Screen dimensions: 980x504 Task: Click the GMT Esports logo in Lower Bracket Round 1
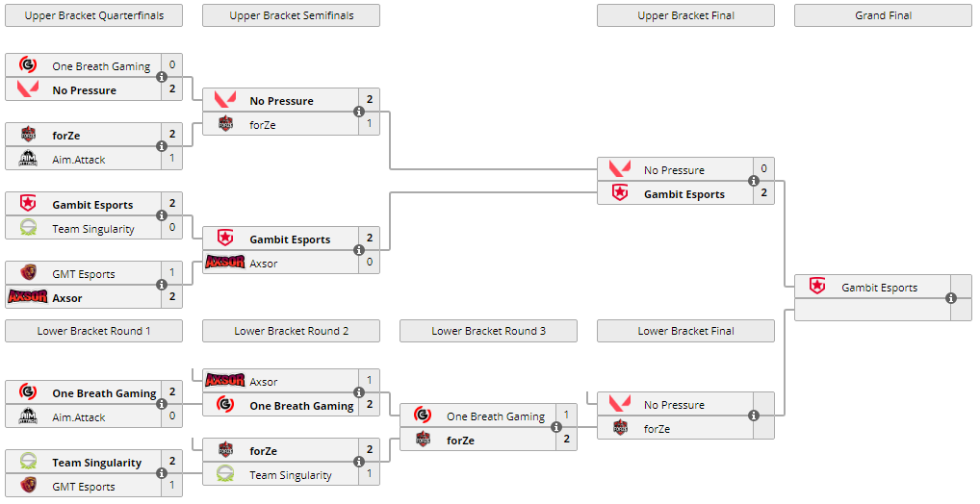(28, 486)
